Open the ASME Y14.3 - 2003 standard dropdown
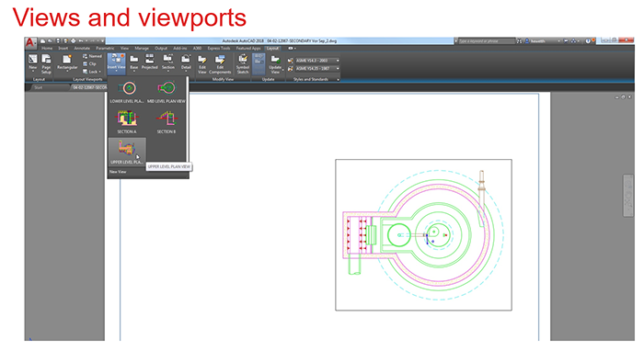 (317, 61)
